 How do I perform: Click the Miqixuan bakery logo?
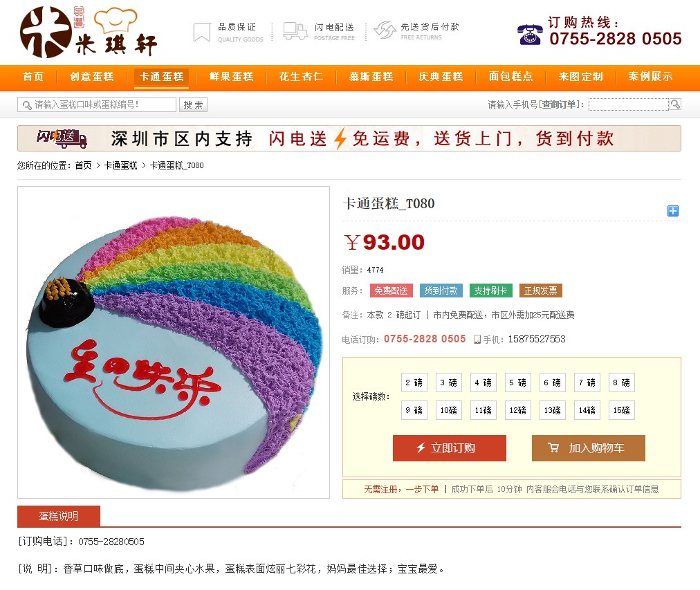pyautogui.click(x=89, y=31)
